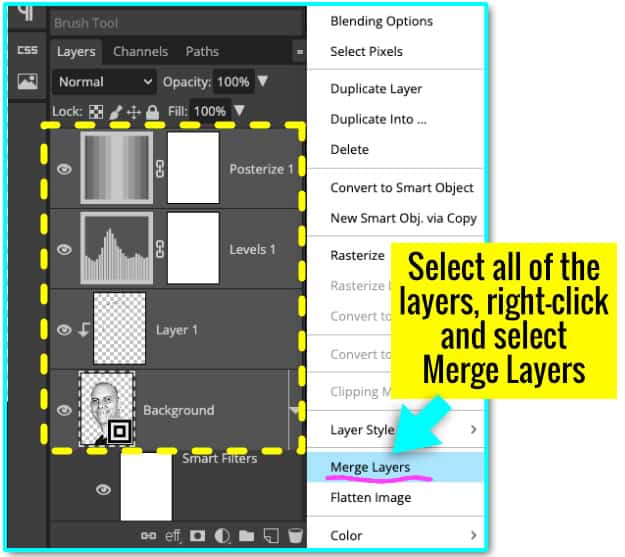Toggle Layer 1 visibility eye

[64, 330]
